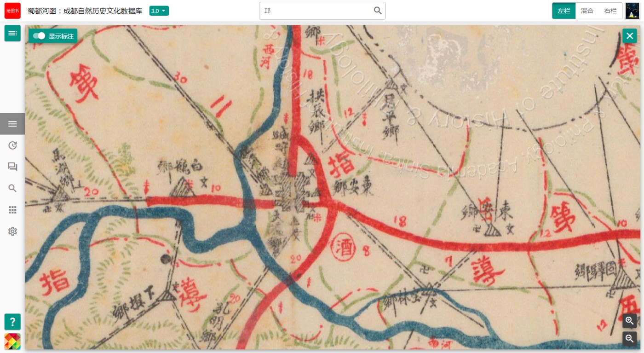644x353 pixels.
Task: Click the red 地图书 logo icon
Action: pos(12,11)
